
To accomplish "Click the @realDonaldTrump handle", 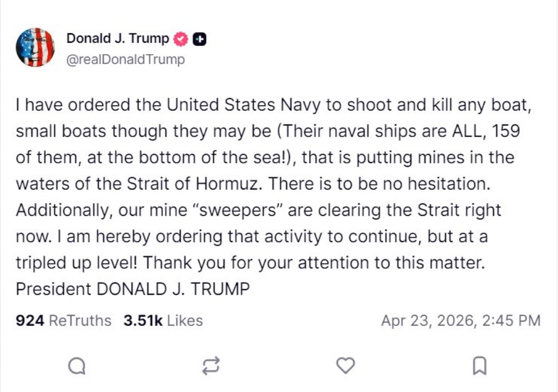I will [x=125, y=59].
